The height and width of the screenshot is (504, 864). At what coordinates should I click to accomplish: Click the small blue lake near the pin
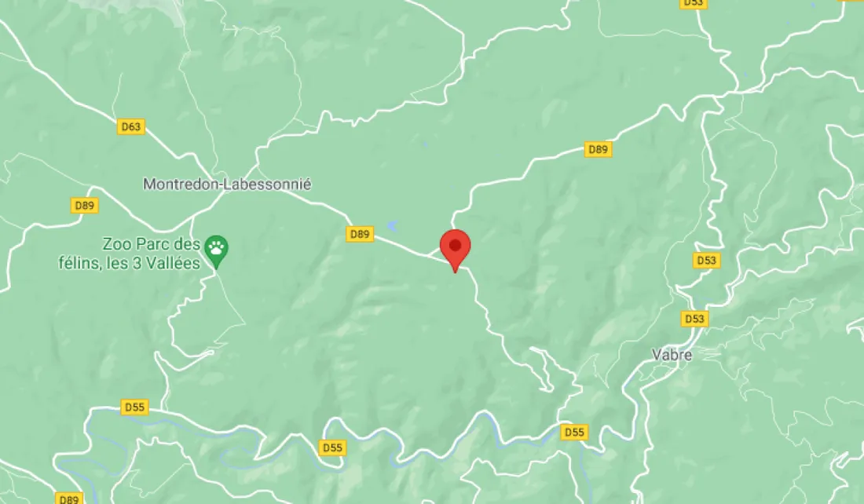392,225
